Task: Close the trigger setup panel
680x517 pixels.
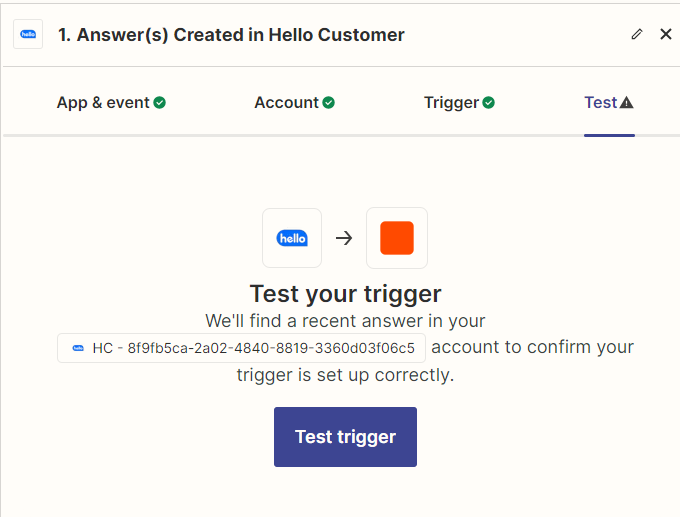Action: 666,34
